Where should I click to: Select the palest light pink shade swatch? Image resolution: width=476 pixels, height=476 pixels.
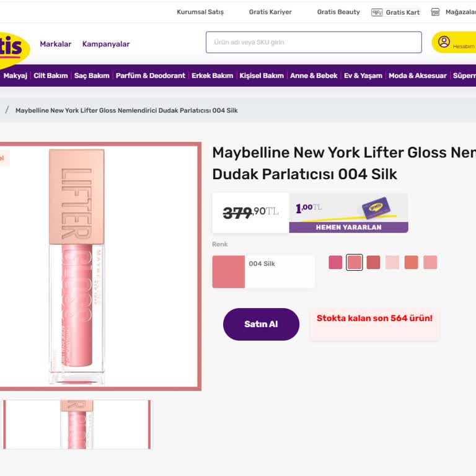[x=392, y=262]
